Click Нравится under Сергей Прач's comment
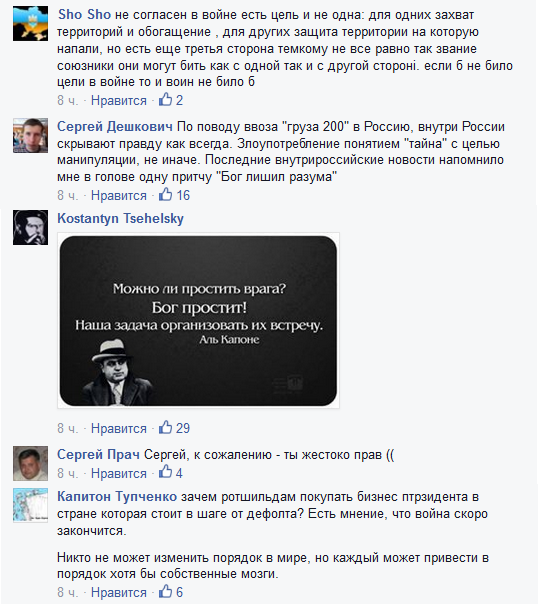Screen dimensions: 538x606 tap(119, 473)
